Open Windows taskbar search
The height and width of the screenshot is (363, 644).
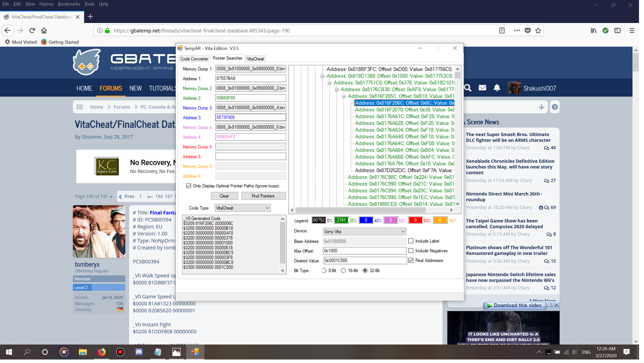[x=27, y=352]
